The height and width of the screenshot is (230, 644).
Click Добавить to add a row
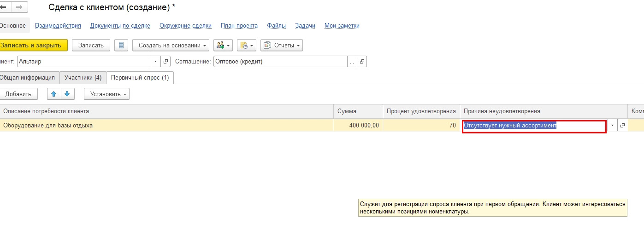pyautogui.click(x=18, y=94)
